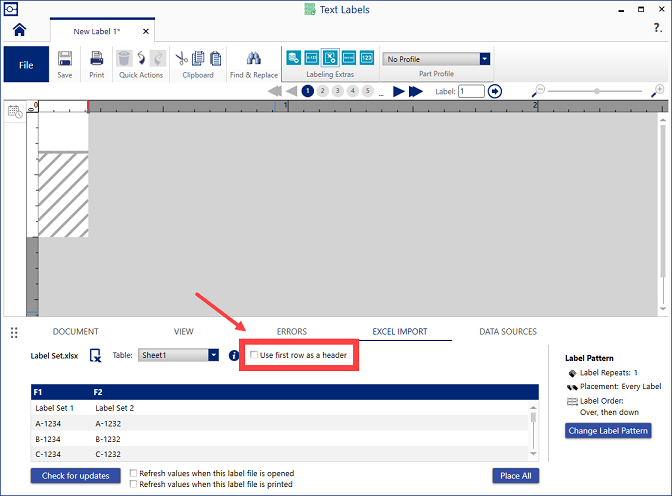Click inside the Label number input field
Image resolution: width=672 pixels, height=496 pixels.
click(470, 91)
